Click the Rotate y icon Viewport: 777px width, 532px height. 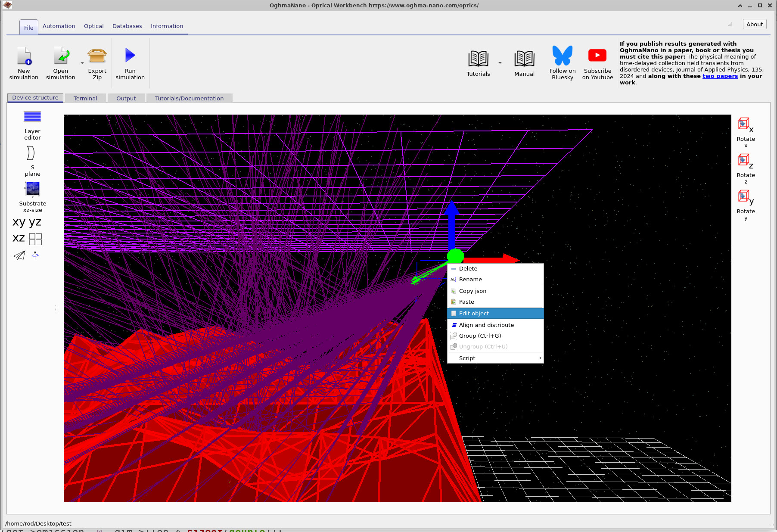click(744, 196)
